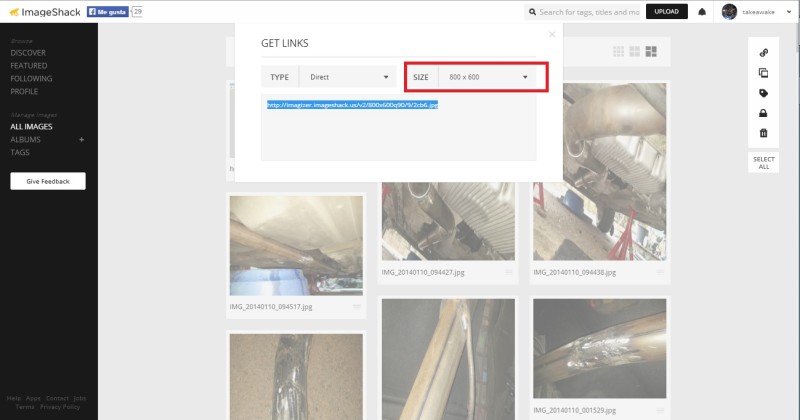
Task: Click the tag icon in right toolbar
Action: 763,93
